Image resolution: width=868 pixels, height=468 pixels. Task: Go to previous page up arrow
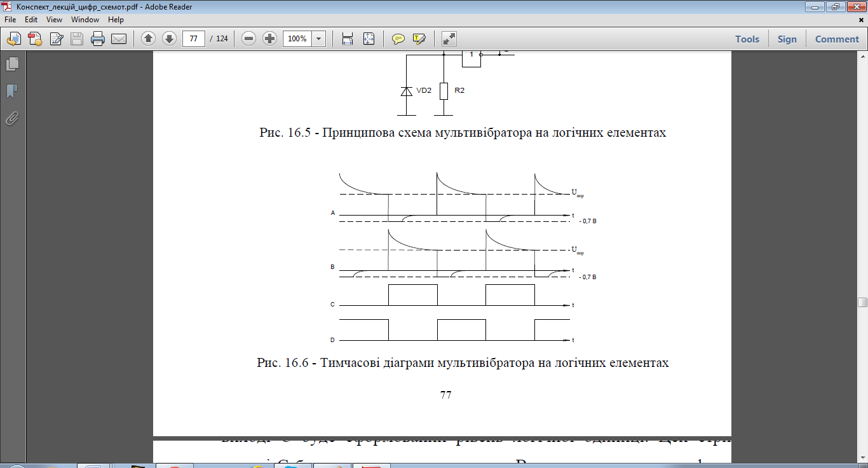(148, 39)
